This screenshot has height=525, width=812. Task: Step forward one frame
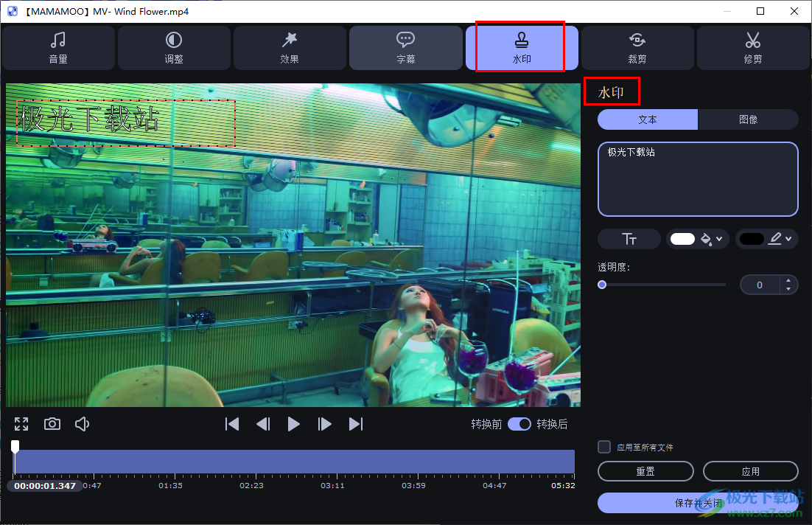pyautogui.click(x=325, y=424)
